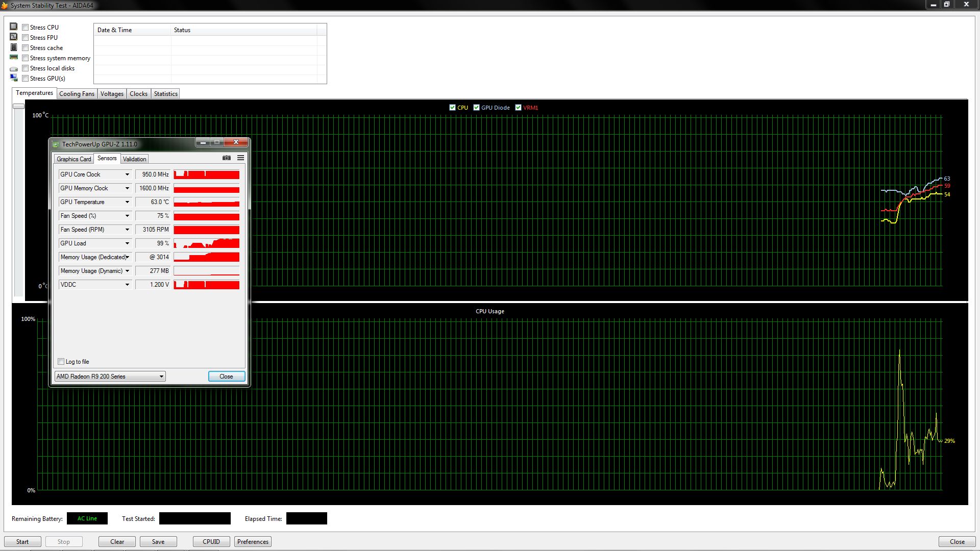Viewport: 980px width, 551px height.
Task: Enable the Stress CPU checkbox
Action: coord(26,28)
